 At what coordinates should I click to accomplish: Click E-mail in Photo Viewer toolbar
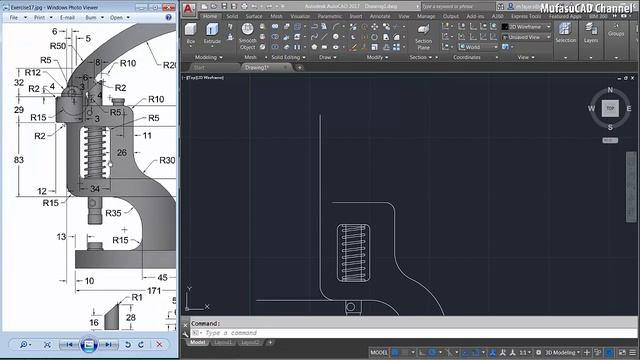click(67, 18)
